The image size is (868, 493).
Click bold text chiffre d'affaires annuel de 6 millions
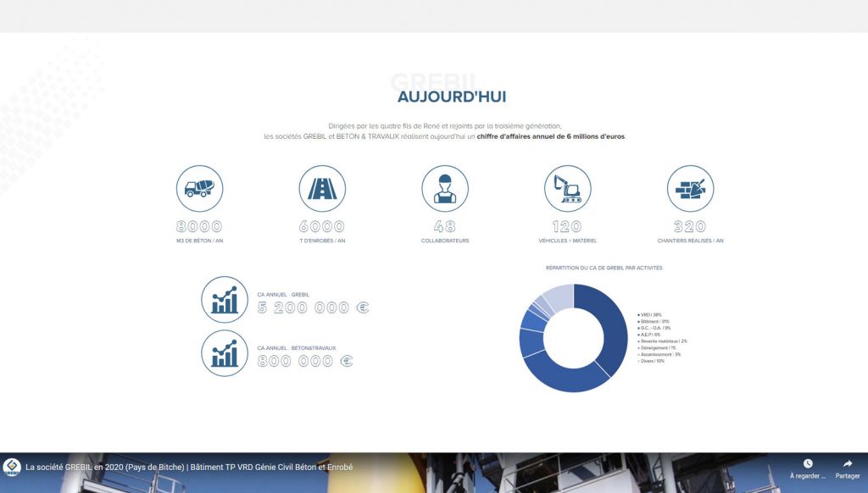pyautogui.click(x=551, y=136)
